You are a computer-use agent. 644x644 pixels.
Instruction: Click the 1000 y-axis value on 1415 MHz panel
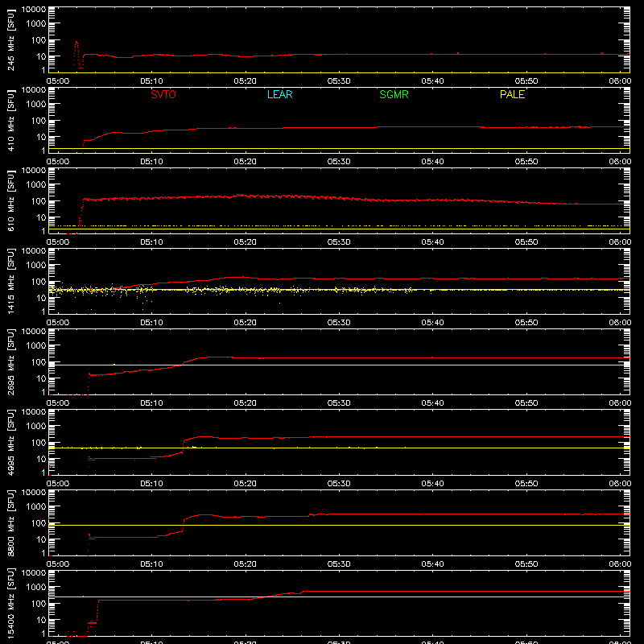(x=36, y=266)
